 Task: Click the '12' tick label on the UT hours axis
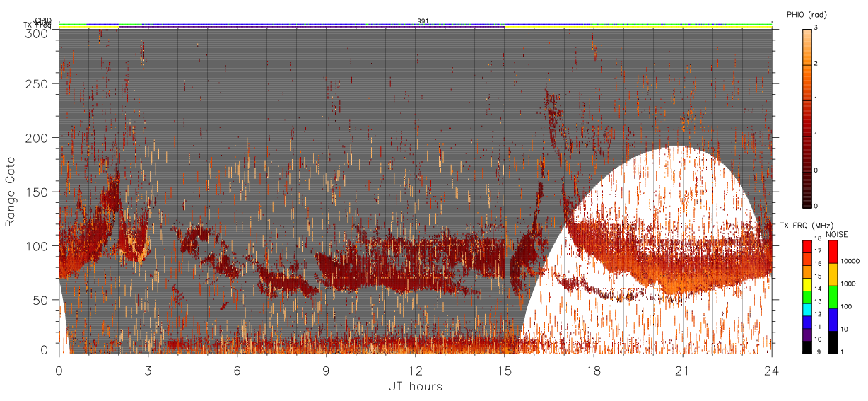415,370
